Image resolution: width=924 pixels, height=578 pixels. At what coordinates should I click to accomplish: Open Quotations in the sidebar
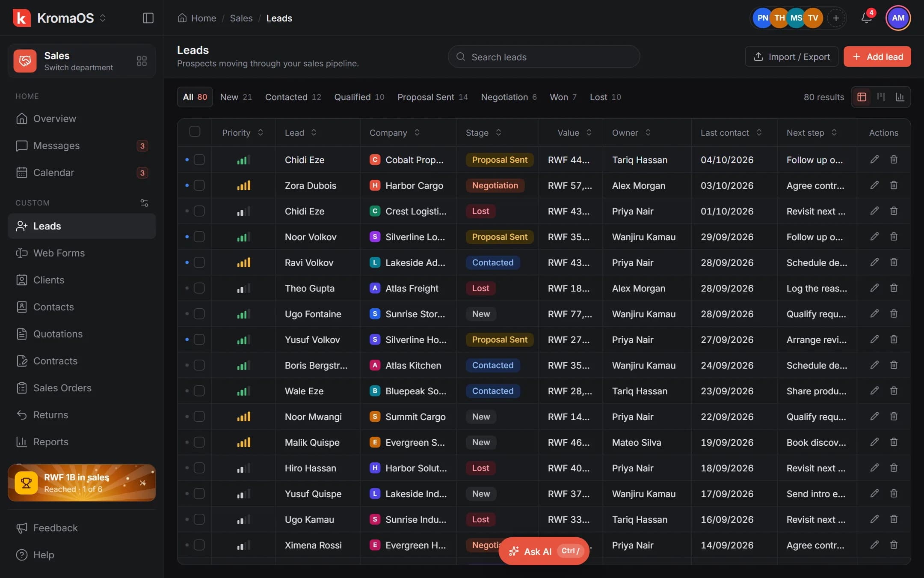(x=82, y=334)
